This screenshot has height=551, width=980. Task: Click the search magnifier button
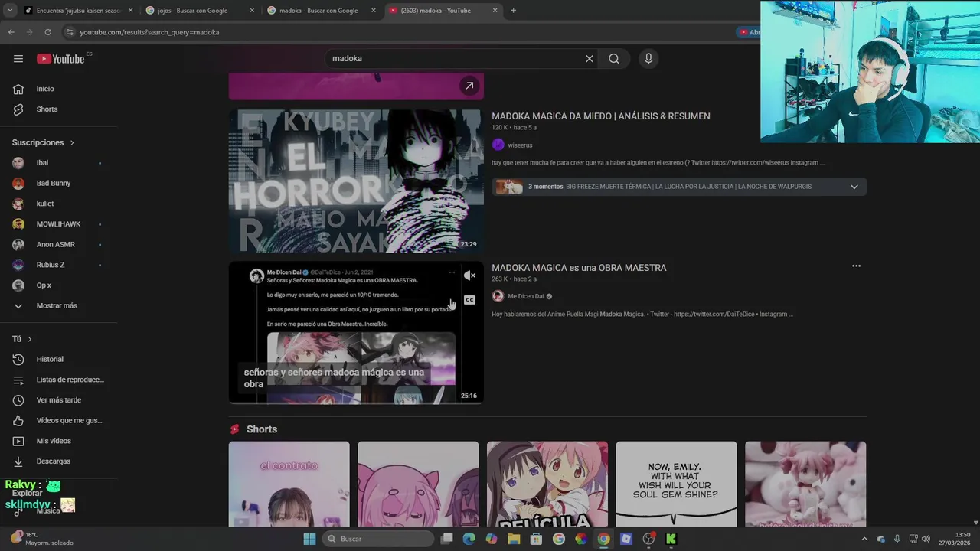click(x=614, y=59)
